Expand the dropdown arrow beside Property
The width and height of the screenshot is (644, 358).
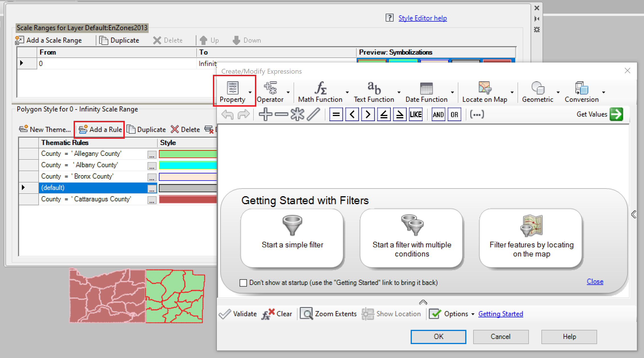tap(250, 93)
